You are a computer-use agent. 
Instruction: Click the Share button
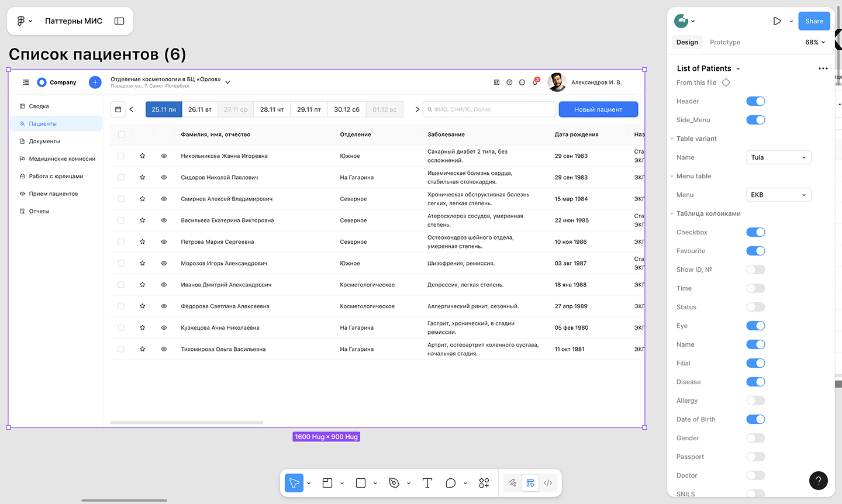[x=814, y=21]
